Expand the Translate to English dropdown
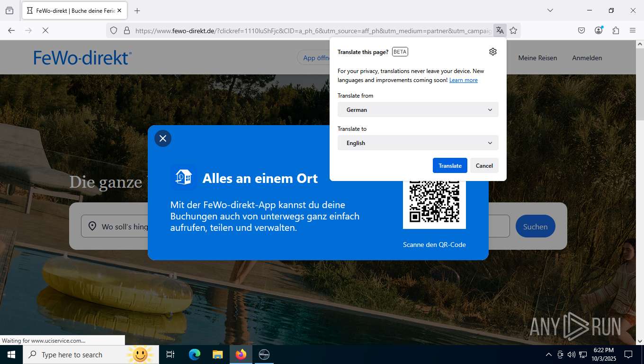 point(418,143)
